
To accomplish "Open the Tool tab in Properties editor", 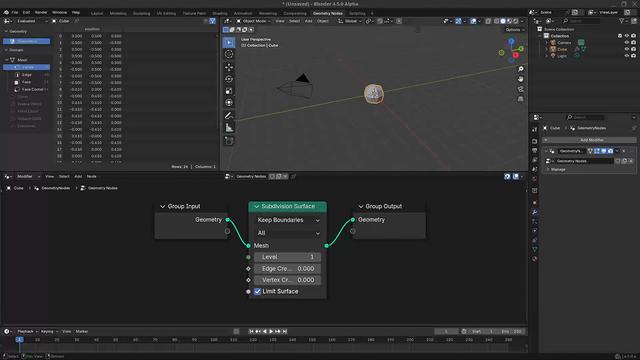I will click(535, 129).
